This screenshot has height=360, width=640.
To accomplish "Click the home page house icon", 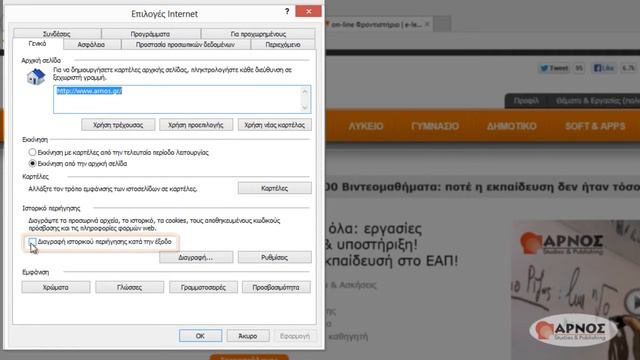I will (36, 77).
